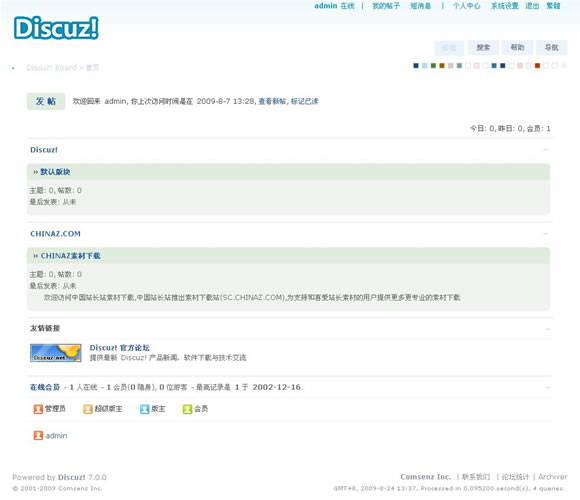
Task: Open 短消息 in the top bar
Action: (421, 6)
